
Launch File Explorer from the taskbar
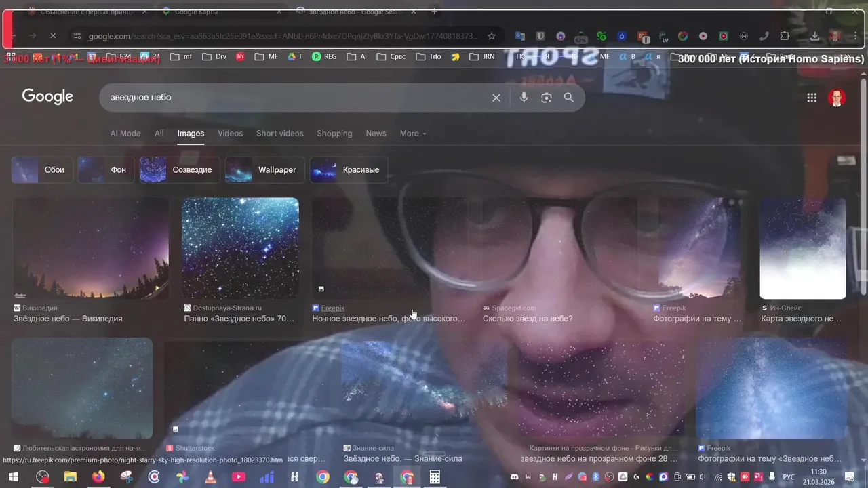pyautogui.click(x=71, y=477)
